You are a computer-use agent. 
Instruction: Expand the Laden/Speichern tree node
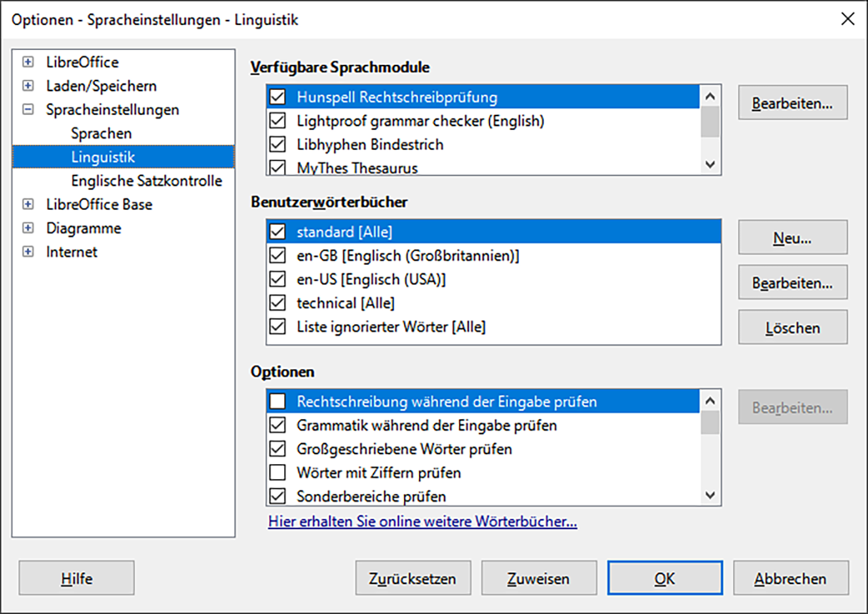(x=28, y=85)
